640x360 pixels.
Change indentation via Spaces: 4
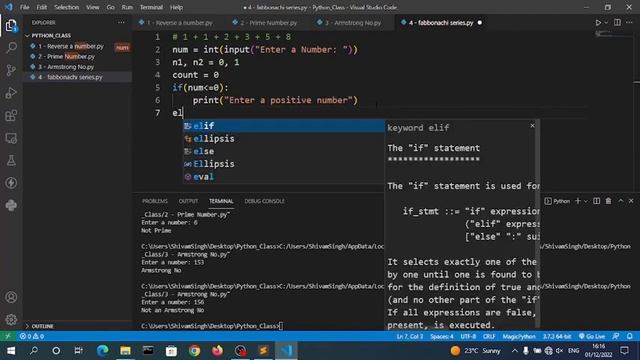442,336
